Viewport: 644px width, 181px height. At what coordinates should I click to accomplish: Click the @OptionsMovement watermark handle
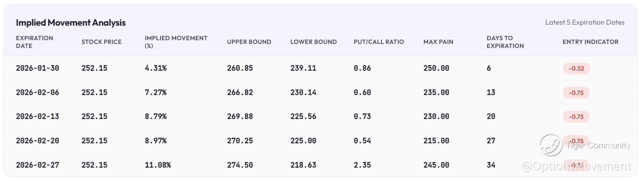click(x=576, y=166)
